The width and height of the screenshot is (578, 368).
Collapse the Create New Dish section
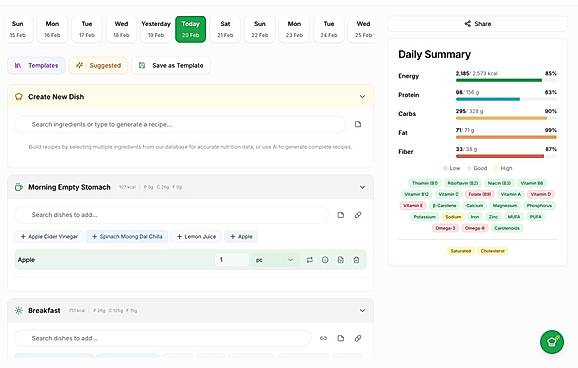pyautogui.click(x=362, y=97)
